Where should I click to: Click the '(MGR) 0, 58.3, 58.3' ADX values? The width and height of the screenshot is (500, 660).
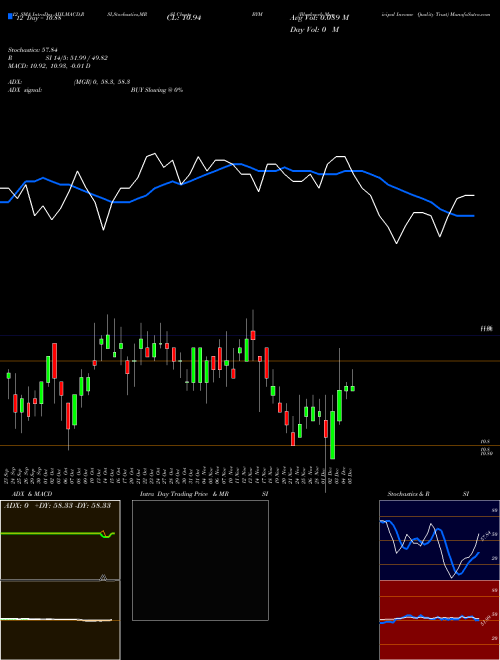(x=102, y=82)
